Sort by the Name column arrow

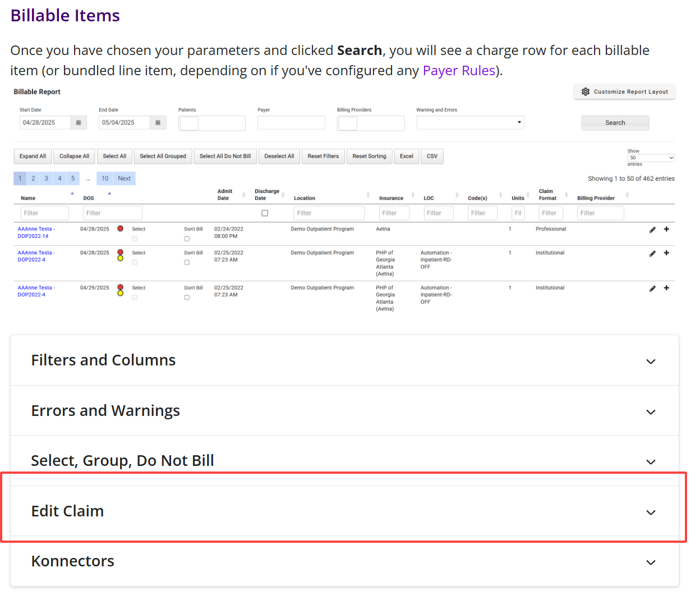(x=72, y=194)
